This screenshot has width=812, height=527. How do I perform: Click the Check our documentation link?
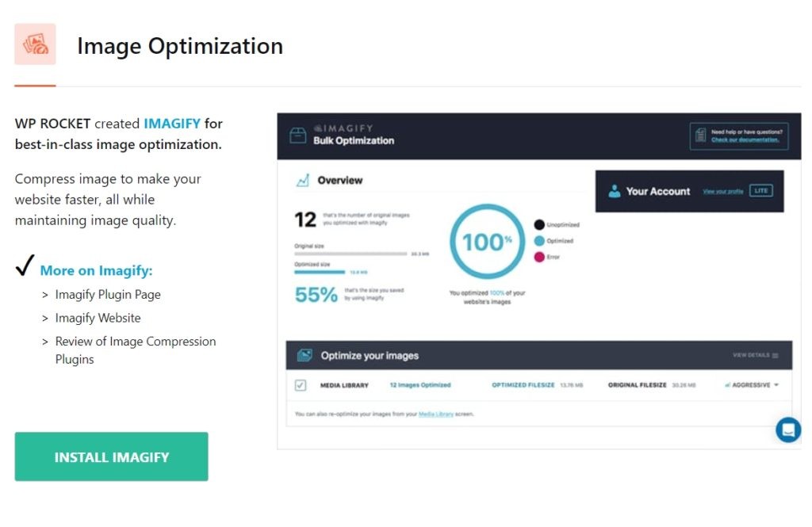(745, 140)
